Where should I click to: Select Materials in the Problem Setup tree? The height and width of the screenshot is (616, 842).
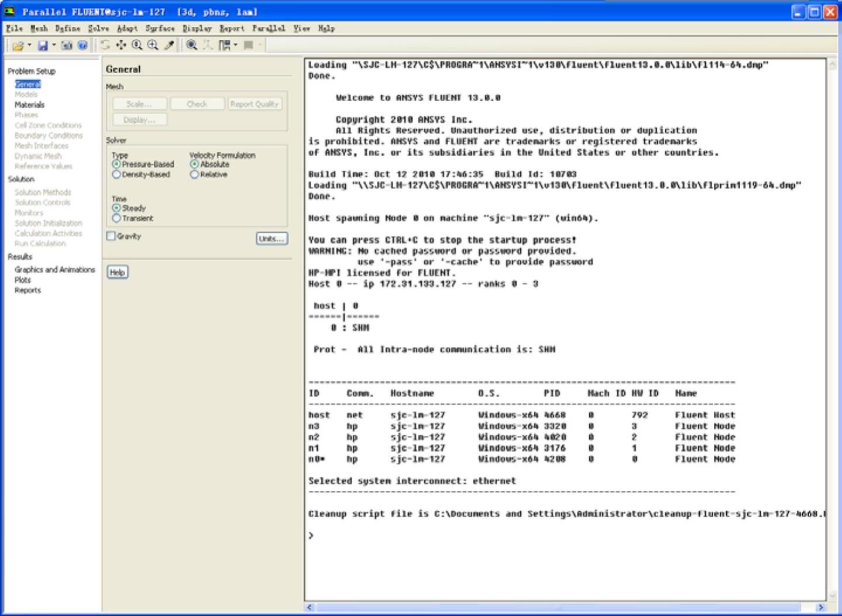[x=29, y=105]
